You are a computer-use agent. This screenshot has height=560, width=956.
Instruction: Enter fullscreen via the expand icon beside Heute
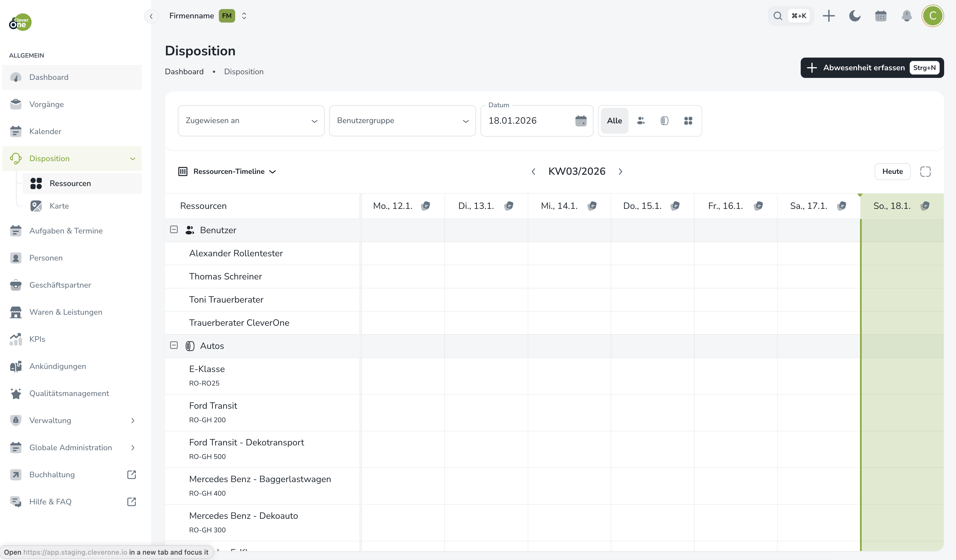925,171
